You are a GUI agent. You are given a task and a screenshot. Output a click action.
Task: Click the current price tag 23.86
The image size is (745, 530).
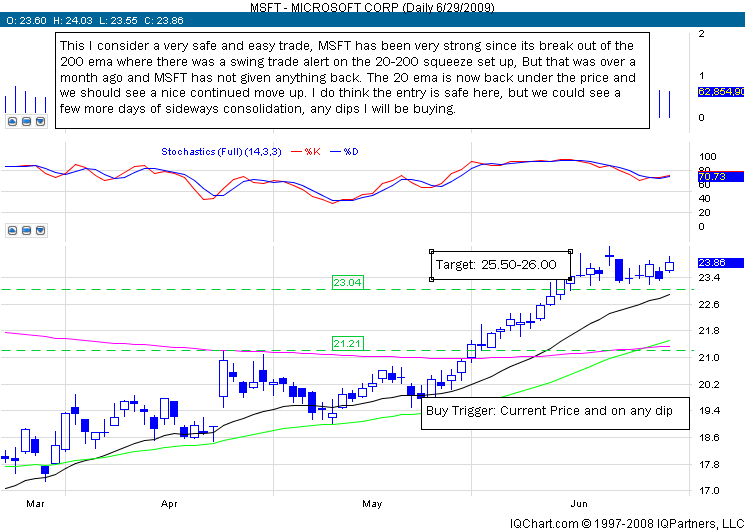[712, 262]
